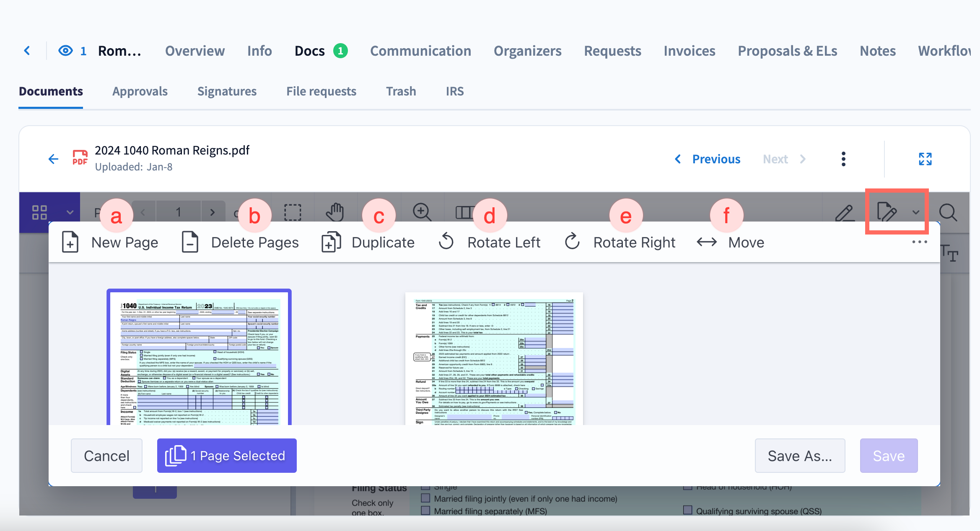Click the Save As... button
This screenshot has height=531, width=980.
coord(799,456)
